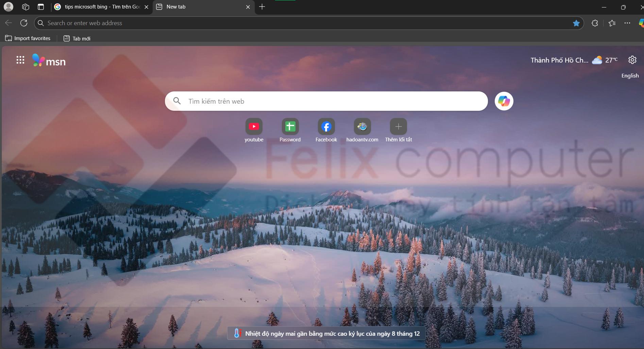Open the Workspaces icon
Screen dimensions: 644x349
pyautogui.click(x=26, y=7)
